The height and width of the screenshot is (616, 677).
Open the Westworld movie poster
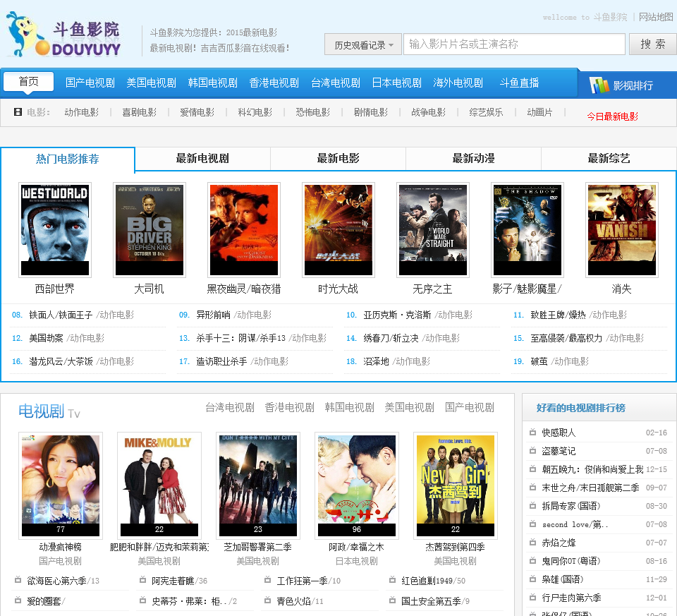55,230
